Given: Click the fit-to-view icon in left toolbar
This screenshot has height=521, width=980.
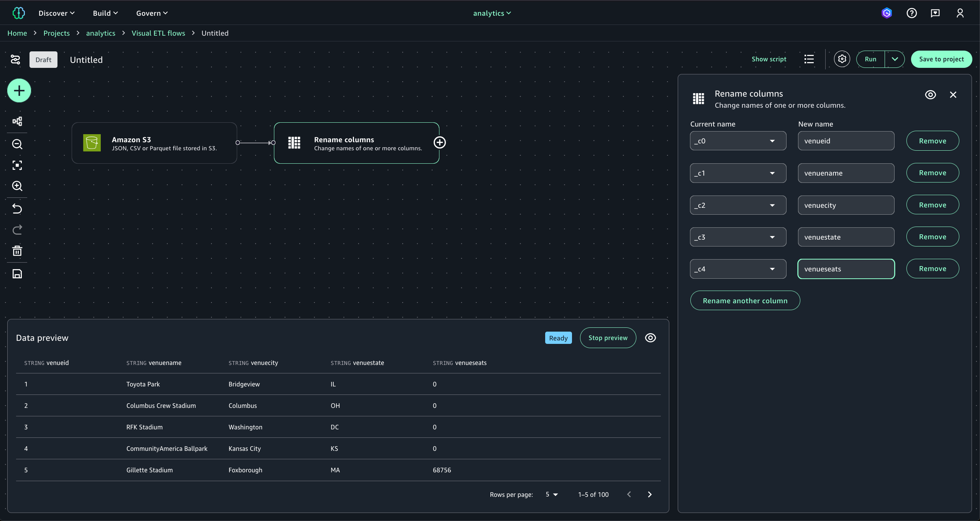Looking at the screenshot, I should tap(17, 165).
